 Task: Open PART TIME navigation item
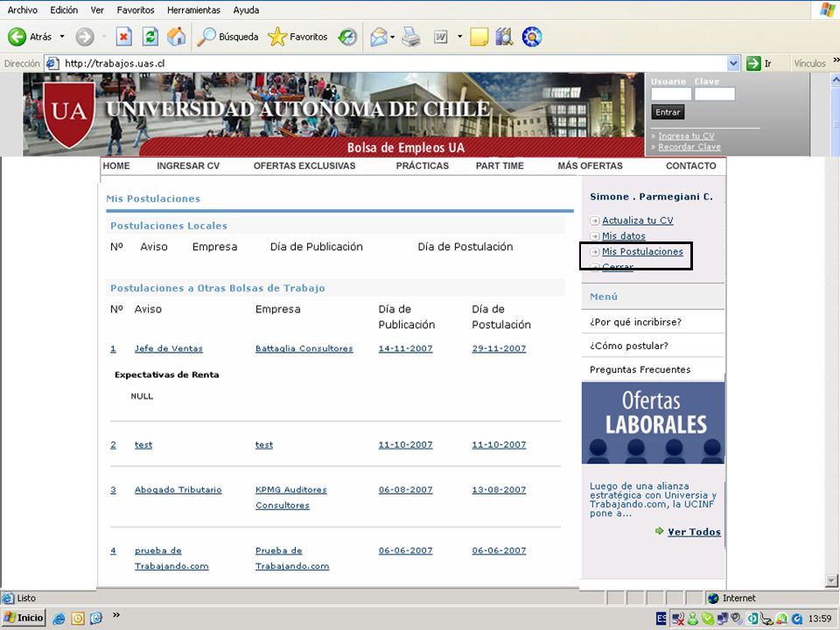pyautogui.click(x=500, y=166)
